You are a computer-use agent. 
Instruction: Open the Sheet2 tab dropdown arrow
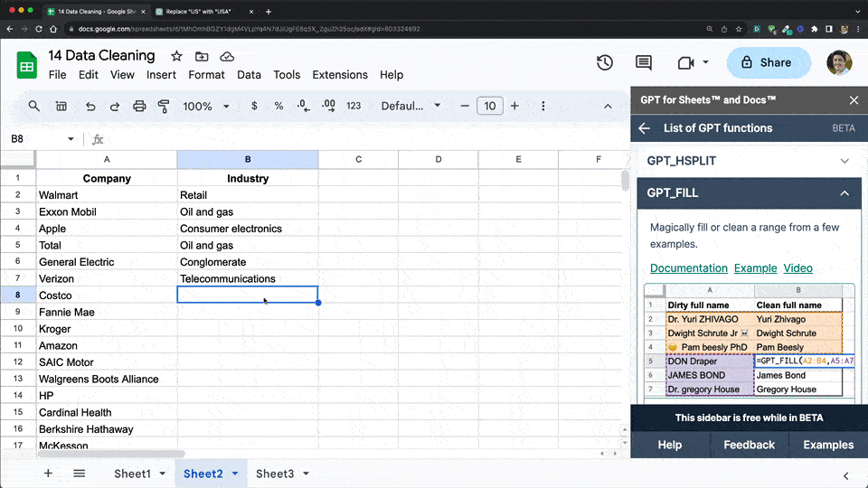pyautogui.click(x=235, y=474)
